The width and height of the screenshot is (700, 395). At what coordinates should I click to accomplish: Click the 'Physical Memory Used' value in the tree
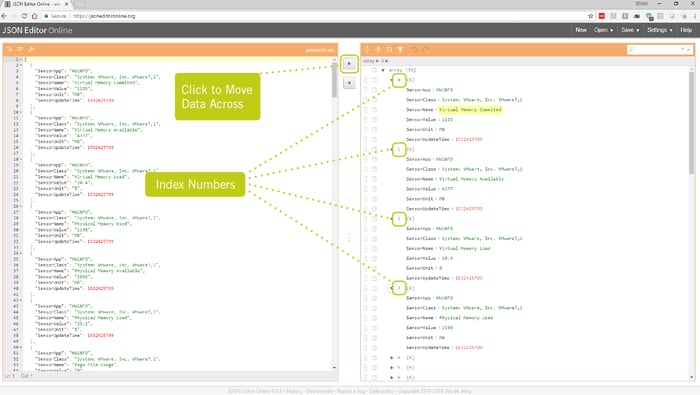(466, 318)
